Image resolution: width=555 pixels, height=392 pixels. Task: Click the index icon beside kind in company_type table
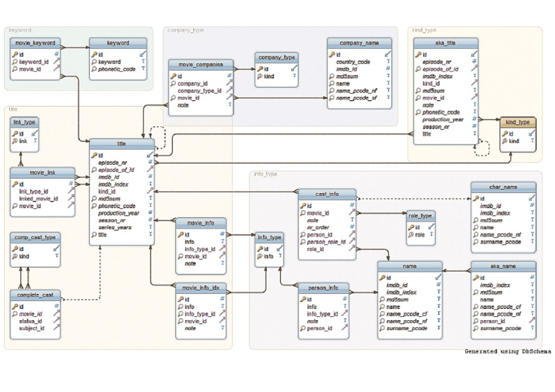point(259,77)
